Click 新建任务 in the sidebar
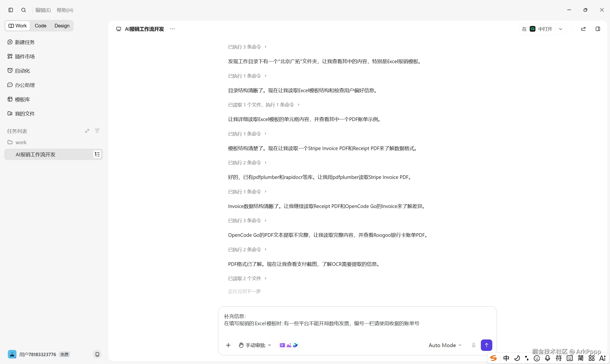This screenshot has height=364, width=610. pyautogui.click(x=21, y=42)
